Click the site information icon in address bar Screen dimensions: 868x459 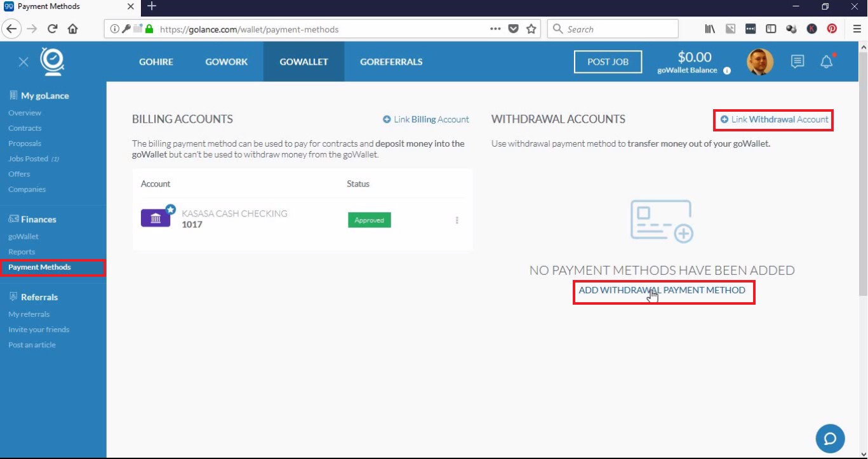click(114, 29)
